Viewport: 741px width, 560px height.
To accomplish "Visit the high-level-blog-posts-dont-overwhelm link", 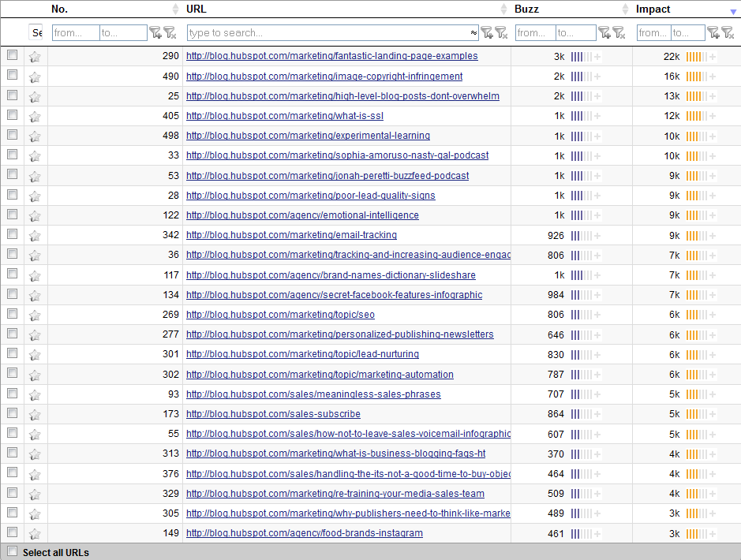I will [x=342, y=96].
